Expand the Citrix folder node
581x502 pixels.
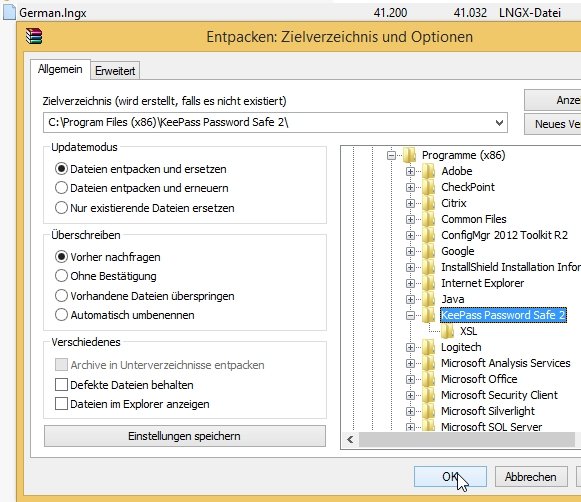point(410,203)
